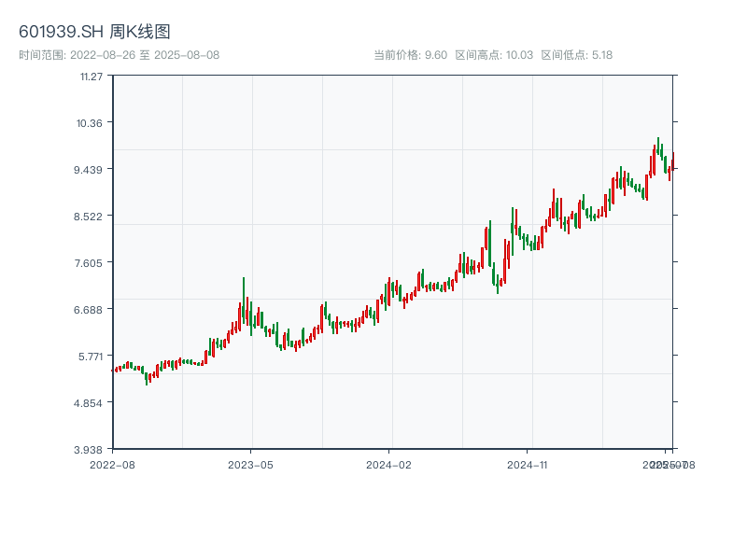
Task: Click the 2023-05 x-axis date label
Action: pos(250,464)
